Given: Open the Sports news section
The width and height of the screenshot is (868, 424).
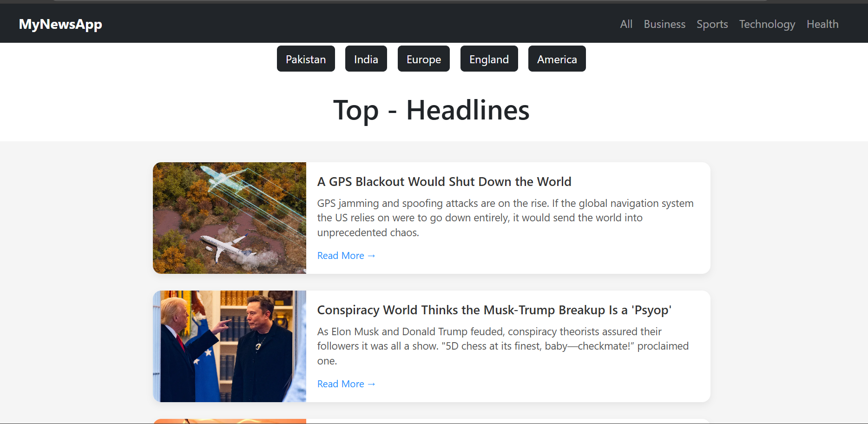Looking at the screenshot, I should 712,24.
